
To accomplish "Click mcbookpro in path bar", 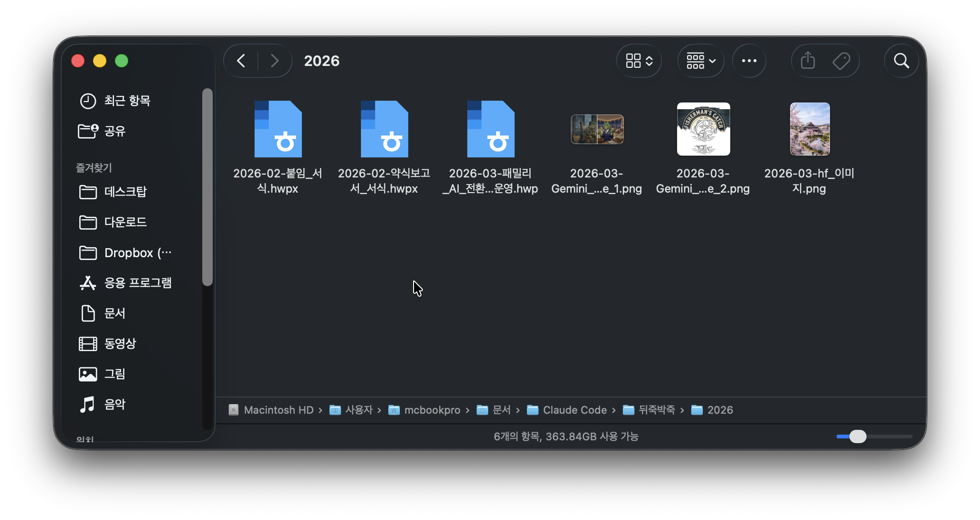I will point(432,410).
